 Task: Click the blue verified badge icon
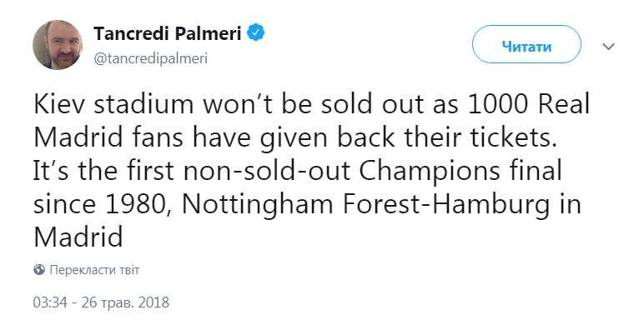point(255,33)
